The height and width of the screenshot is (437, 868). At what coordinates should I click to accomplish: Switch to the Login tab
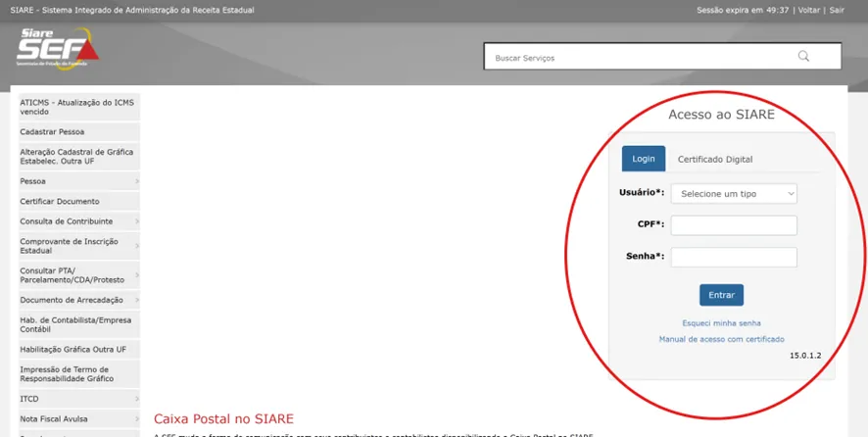pos(644,159)
